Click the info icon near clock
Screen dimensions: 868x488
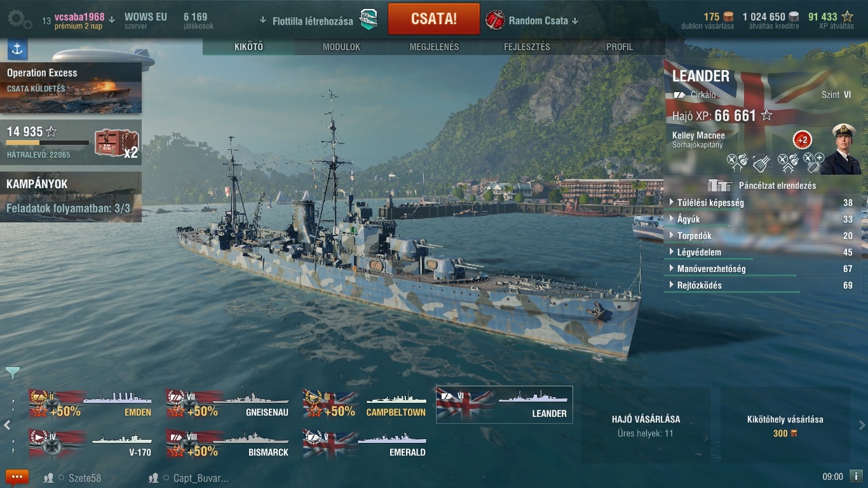pos(856,476)
